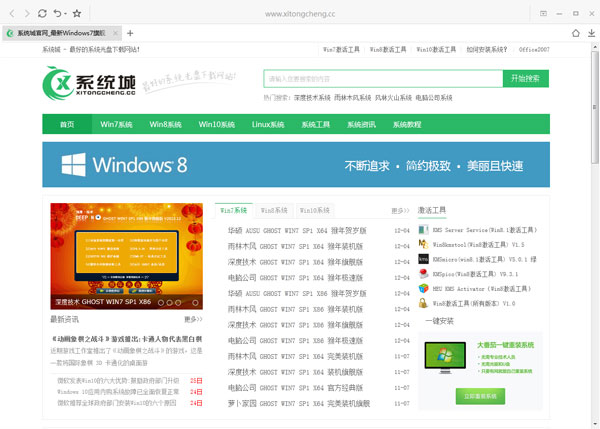Go forward with the browser forward arrow

coord(27,14)
